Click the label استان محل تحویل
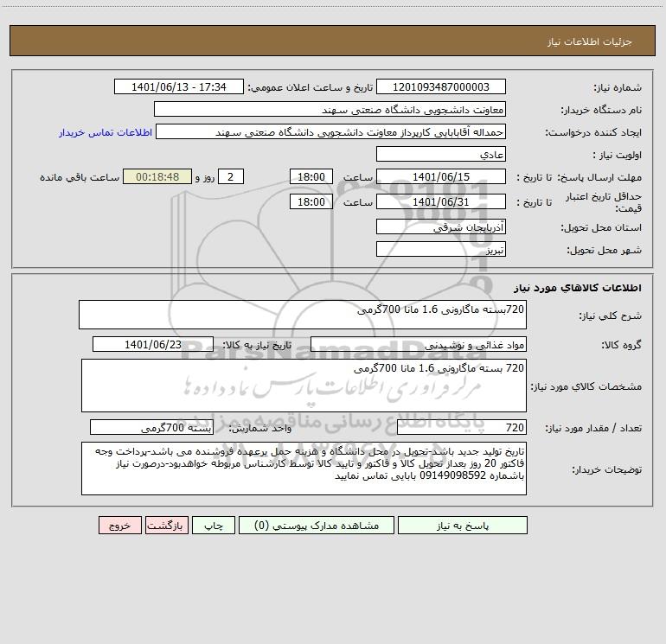666x644 pixels. coord(601,228)
